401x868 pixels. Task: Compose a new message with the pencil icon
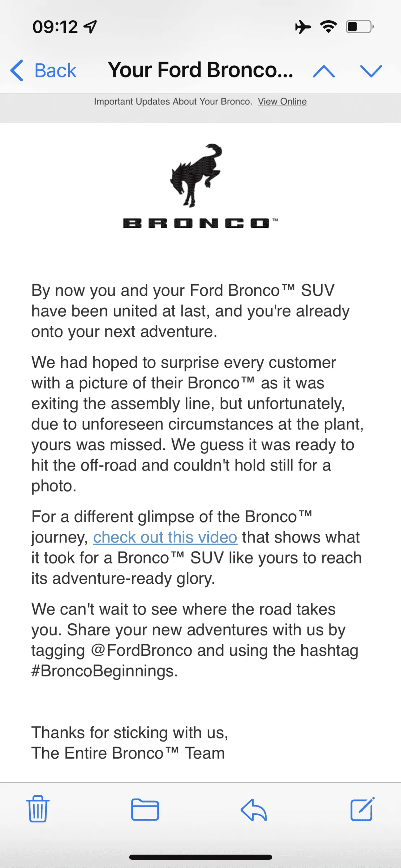362,809
